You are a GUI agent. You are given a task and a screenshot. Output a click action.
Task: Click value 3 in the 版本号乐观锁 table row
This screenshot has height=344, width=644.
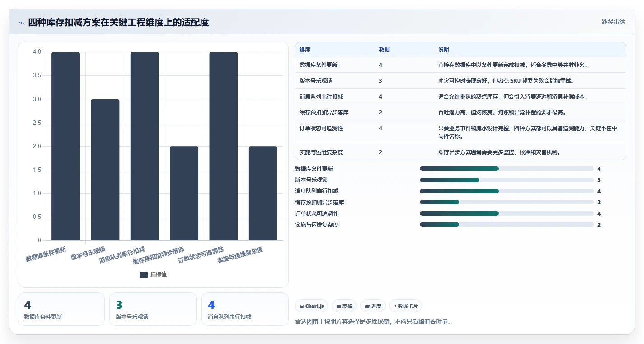[x=380, y=81]
